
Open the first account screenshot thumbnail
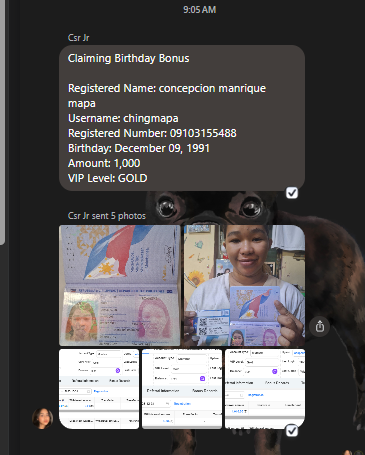(99, 389)
